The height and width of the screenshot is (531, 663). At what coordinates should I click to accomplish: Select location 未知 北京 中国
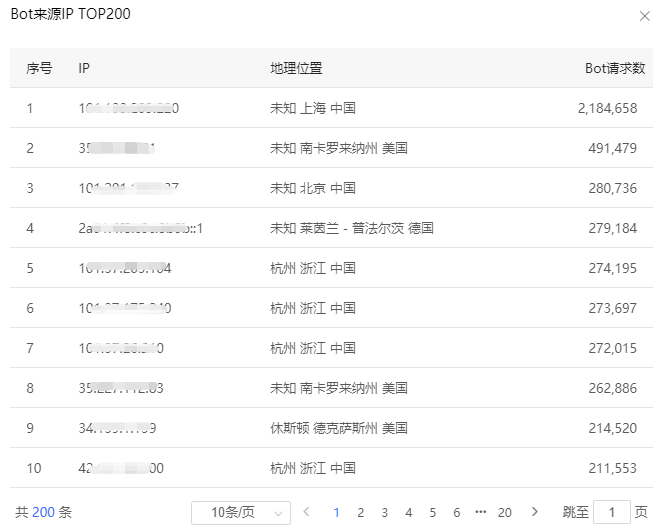[312, 188]
